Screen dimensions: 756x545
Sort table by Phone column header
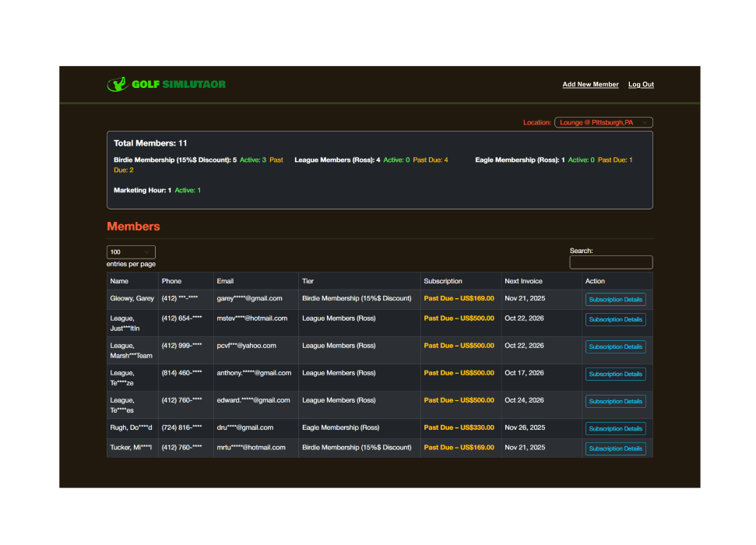point(171,281)
